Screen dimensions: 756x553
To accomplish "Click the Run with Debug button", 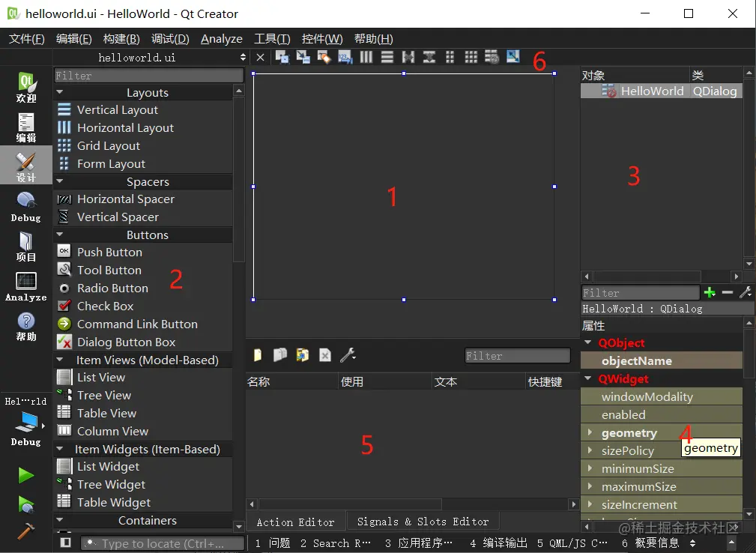I will click(x=26, y=504).
